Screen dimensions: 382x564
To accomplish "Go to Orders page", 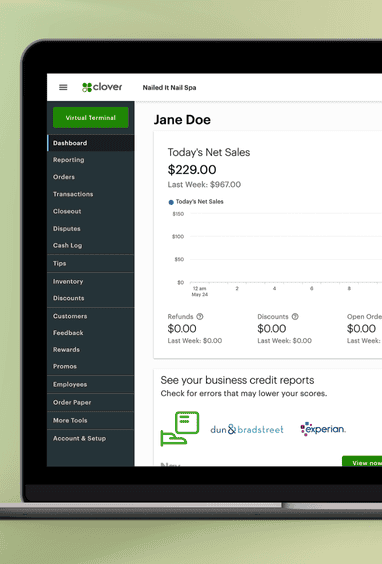I will pos(91,177).
